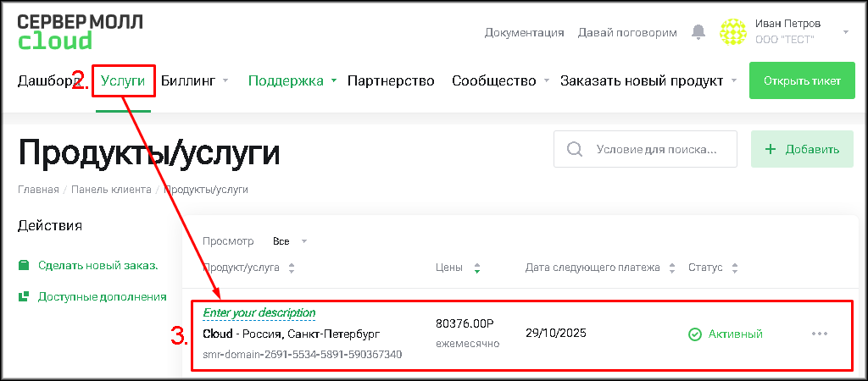Open the three-dots service actions menu

(x=819, y=334)
